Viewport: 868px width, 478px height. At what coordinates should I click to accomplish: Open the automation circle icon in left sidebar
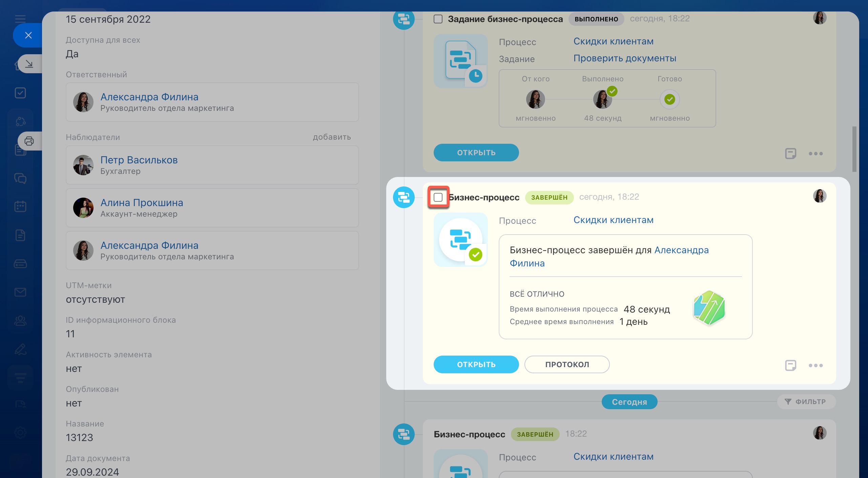coord(20,121)
